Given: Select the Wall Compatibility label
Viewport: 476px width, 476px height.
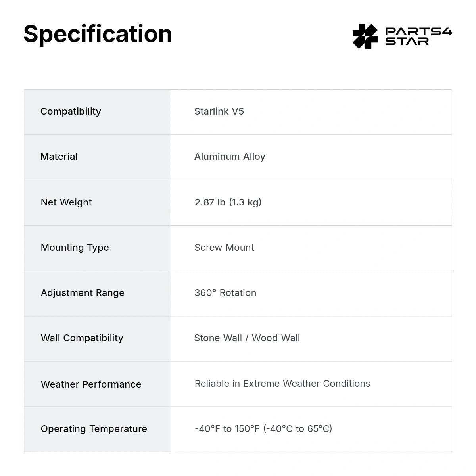Looking at the screenshot, I should coord(82,338).
